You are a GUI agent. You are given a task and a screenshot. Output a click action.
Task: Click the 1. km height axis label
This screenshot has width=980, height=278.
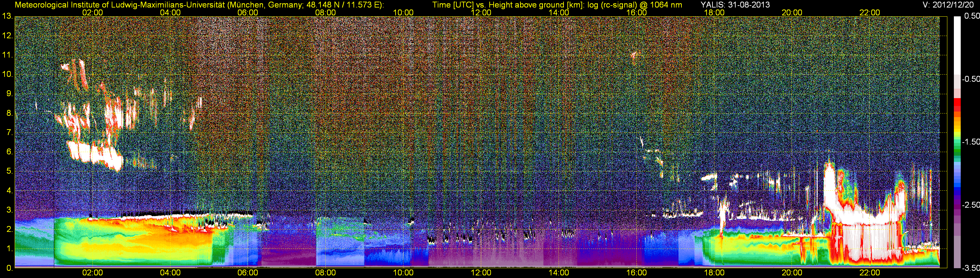coord(9,249)
